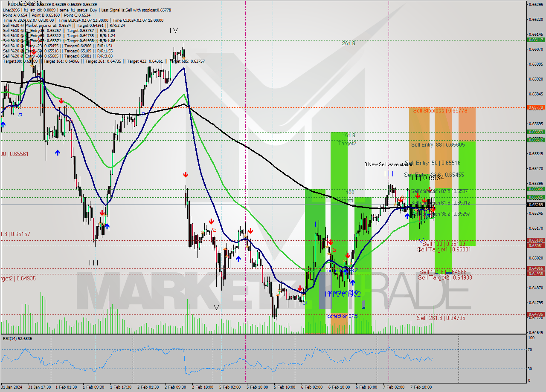This screenshot has height=392, width=546.
Task: Click the 'Sell Target1 | 0.65081' label
Action: tap(444, 249)
